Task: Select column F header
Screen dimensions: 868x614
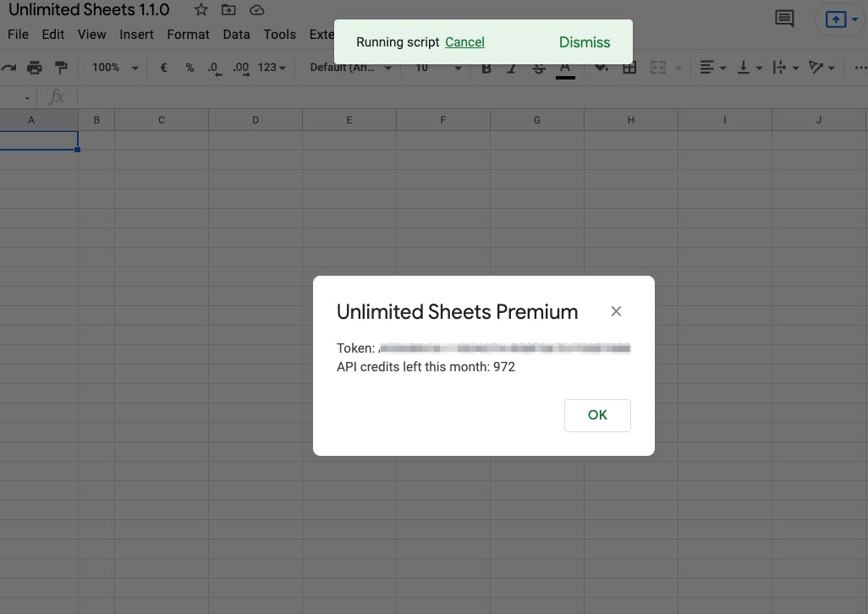Action: click(442, 120)
